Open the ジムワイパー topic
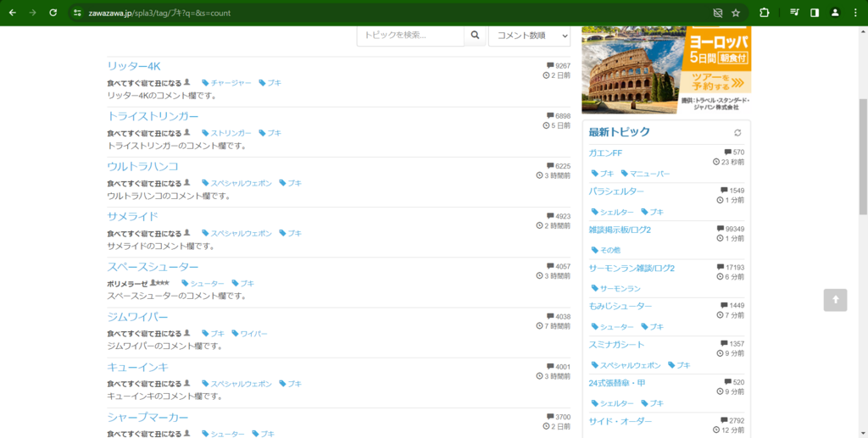This screenshot has height=438, width=868. tap(137, 317)
